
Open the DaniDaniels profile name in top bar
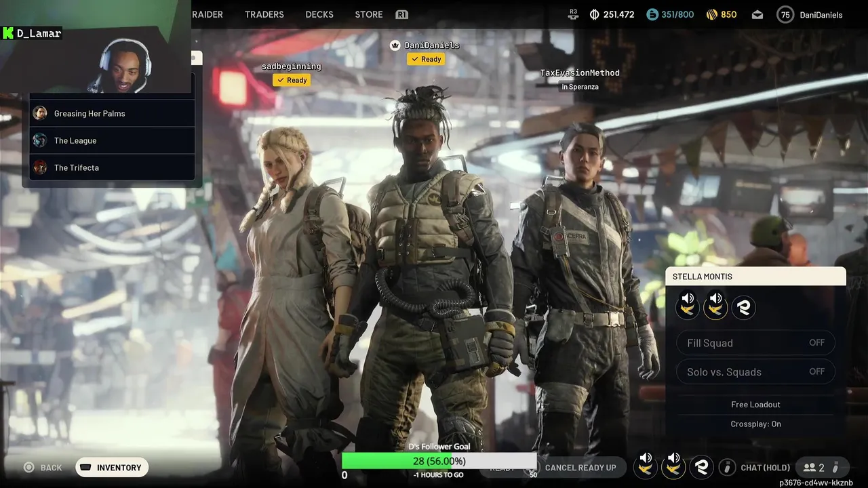pyautogui.click(x=821, y=15)
